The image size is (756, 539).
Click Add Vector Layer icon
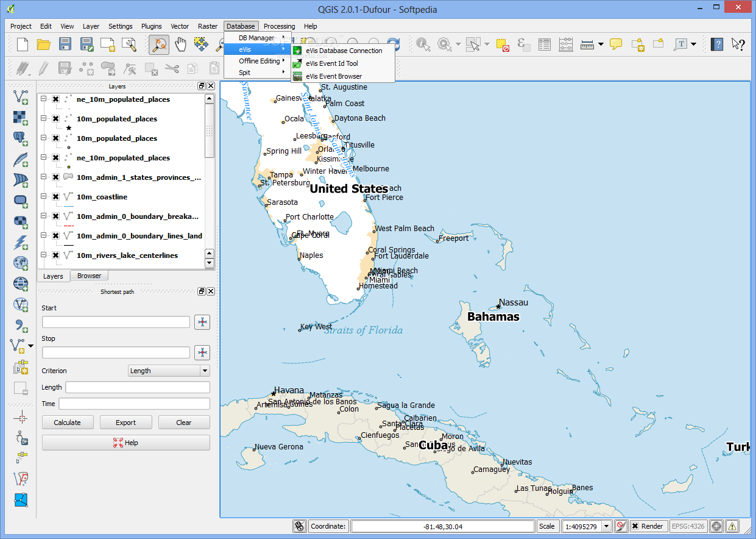click(21, 96)
